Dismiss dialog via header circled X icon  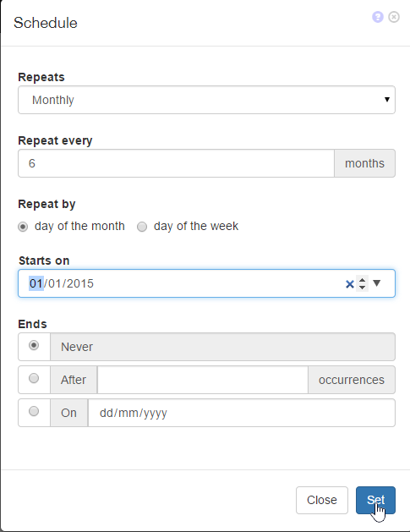click(x=394, y=17)
